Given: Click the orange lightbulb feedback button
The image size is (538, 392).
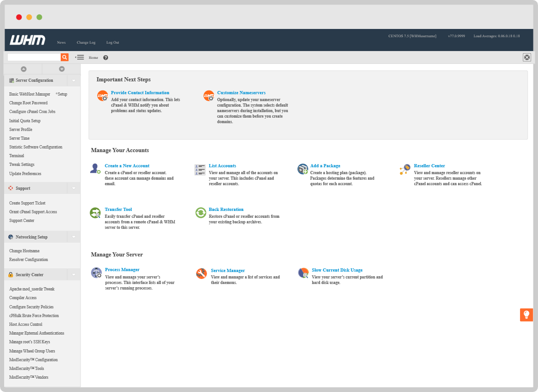Looking at the screenshot, I should pyautogui.click(x=526, y=315).
